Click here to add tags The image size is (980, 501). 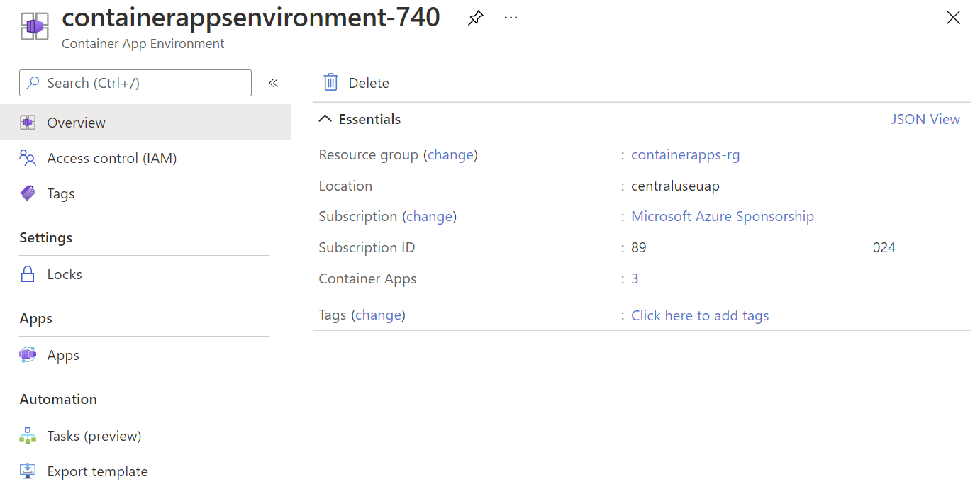click(x=700, y=315)
